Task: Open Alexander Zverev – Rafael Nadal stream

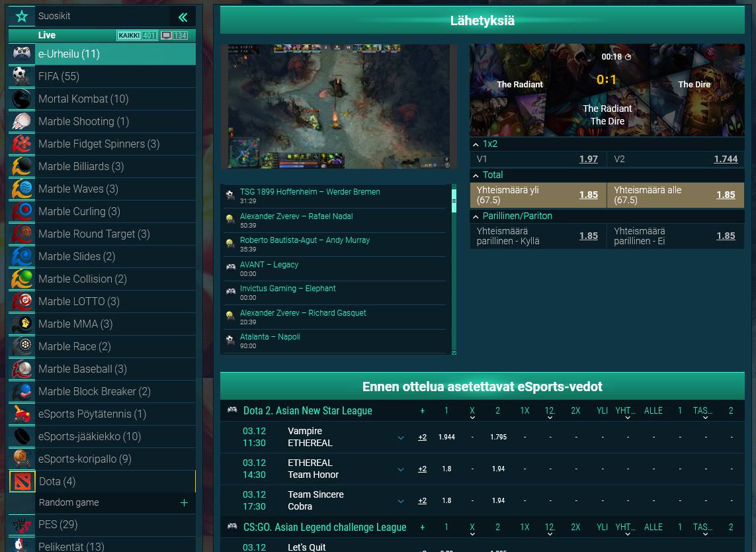Action: point(335,220)
